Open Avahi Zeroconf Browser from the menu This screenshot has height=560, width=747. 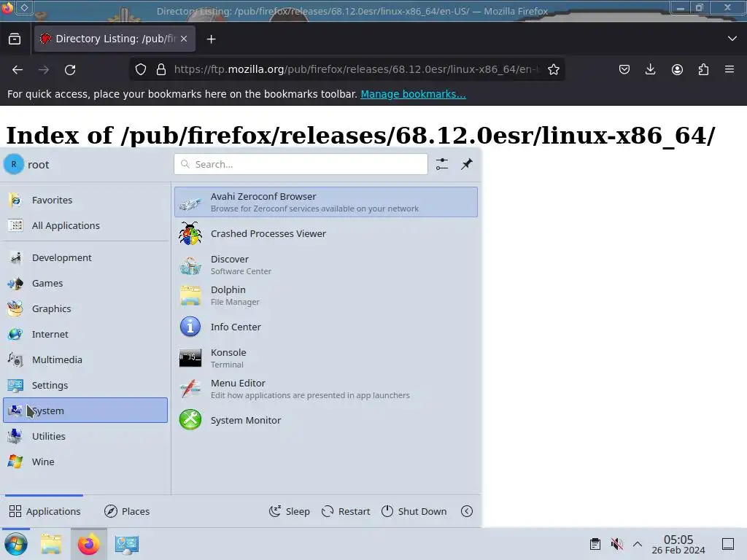tap(326, 202)
